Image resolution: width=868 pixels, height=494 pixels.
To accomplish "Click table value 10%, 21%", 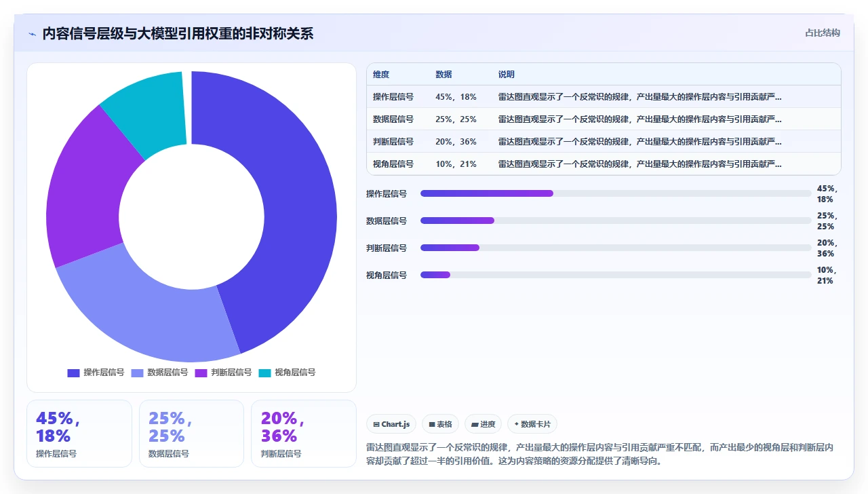I will [456, 164].
